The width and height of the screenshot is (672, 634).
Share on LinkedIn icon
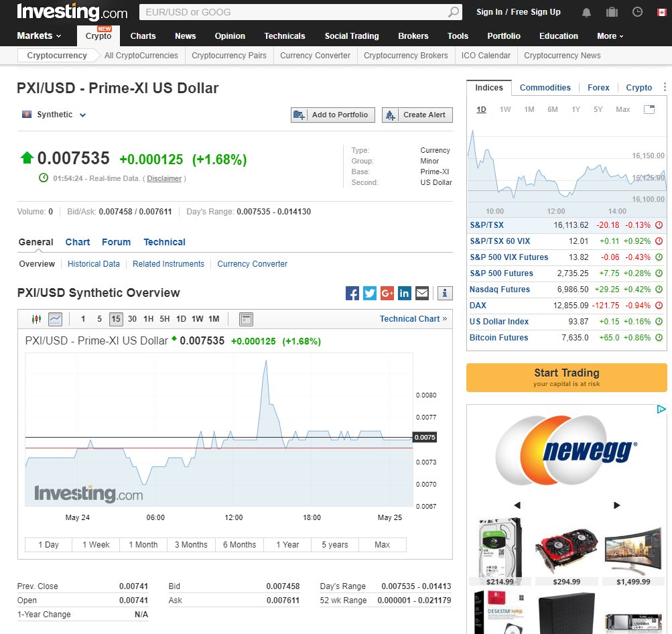pyautogui.click(x=404, y=294)
